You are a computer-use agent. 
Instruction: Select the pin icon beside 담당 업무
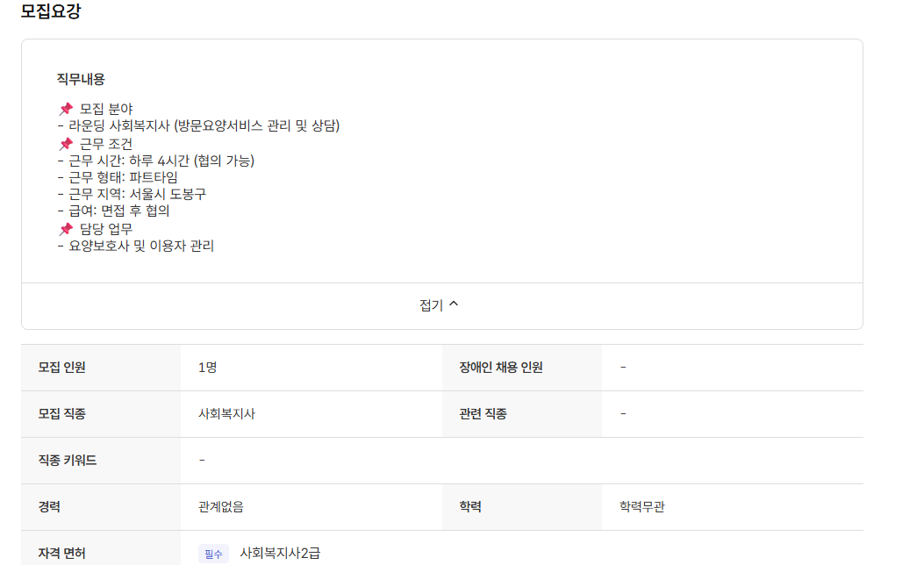(x=65, y=229)
